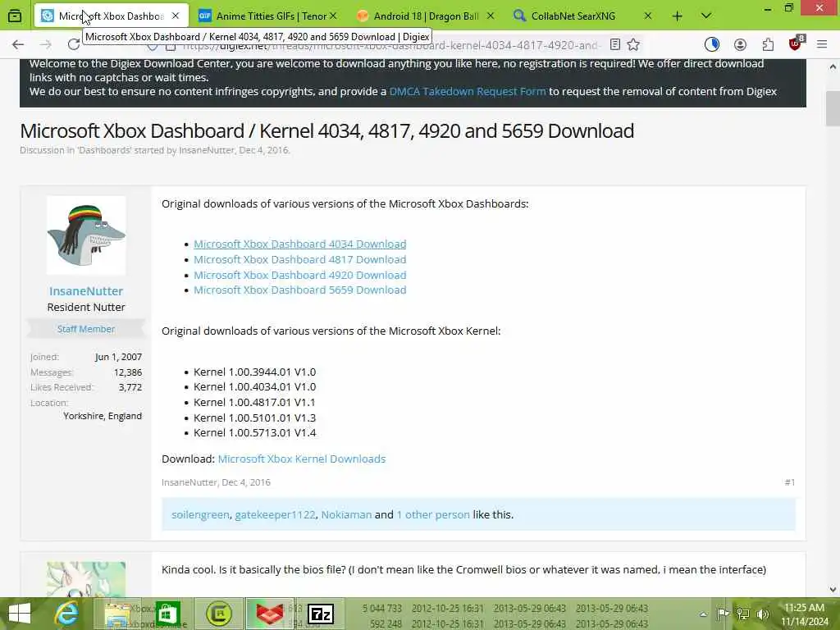Screen dimensions: 840x630
Task: Open Microsoft Xbox Dashboard 5659 Download link
Action: 299,290
